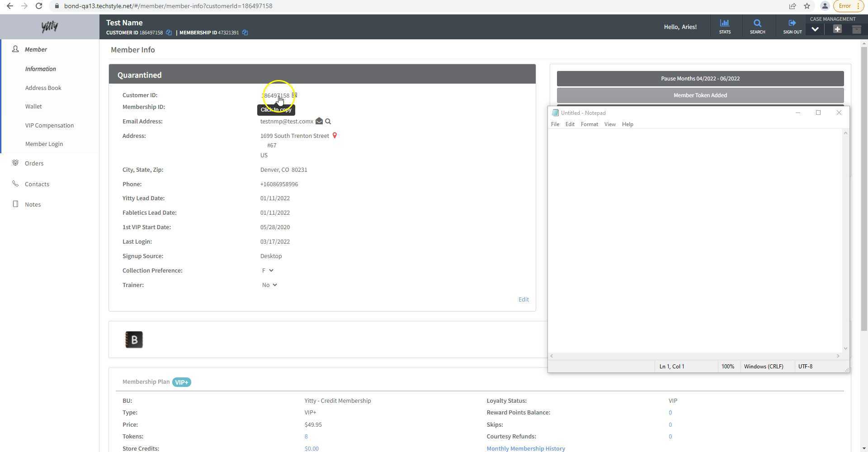
Task: Open Wallet in the sidebar
Action: 33,106
